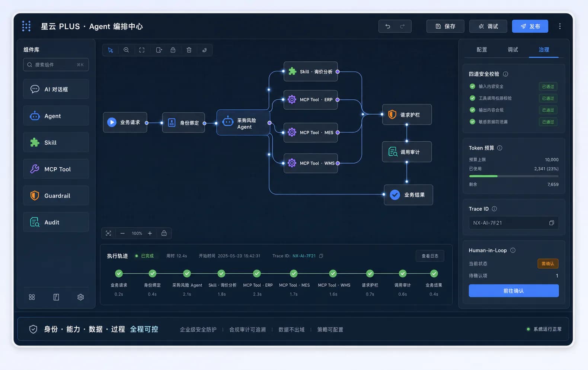Click the 搜索组件 search field
The height and width of the screenshot is (370, 588).
56,65
